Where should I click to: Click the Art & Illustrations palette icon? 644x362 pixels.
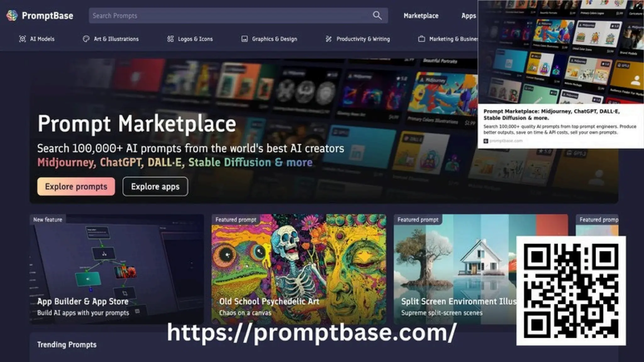coord(86,39)
